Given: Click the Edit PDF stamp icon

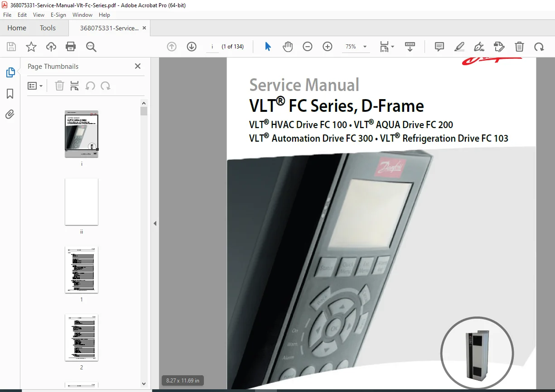Looking at the screenshot, I should [x=499, y=47].
